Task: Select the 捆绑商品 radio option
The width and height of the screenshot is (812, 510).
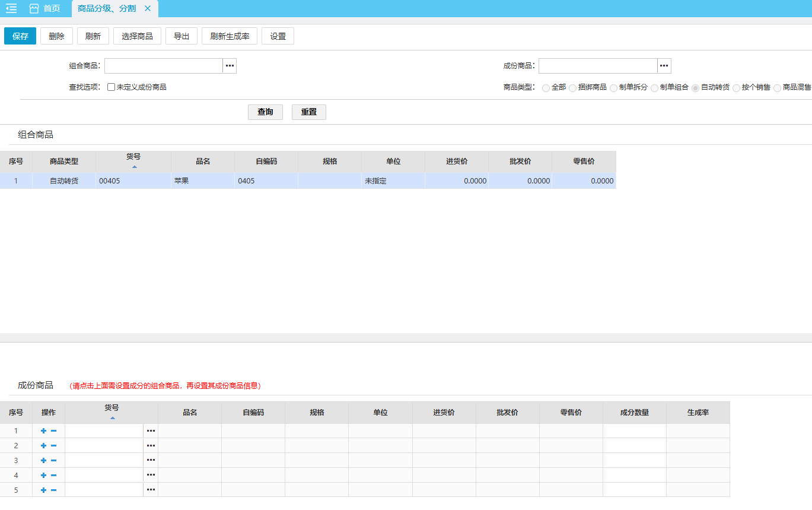Action: pos(572,88)
